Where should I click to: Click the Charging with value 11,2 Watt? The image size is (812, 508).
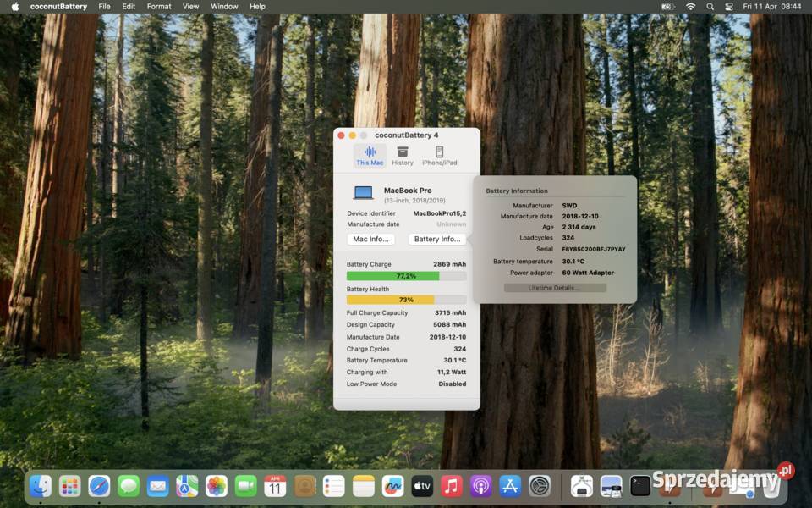coord(452,373)
